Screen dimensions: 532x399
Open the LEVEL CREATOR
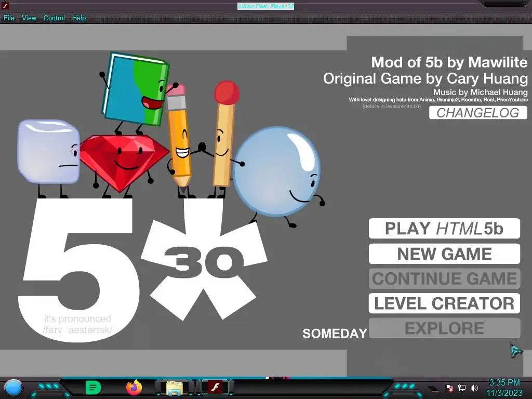tap(444, 303)
